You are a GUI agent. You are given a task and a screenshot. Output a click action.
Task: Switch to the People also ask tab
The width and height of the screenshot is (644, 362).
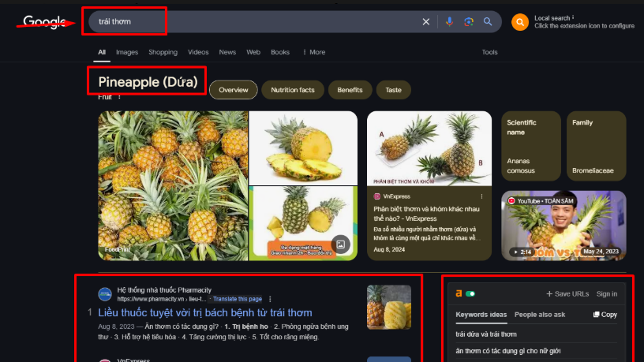click(x=540, y=315)
